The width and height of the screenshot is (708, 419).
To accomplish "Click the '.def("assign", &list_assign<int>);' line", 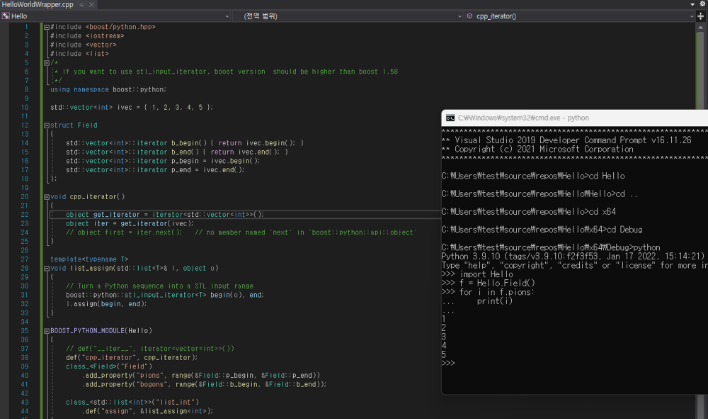I will [148, 411].
